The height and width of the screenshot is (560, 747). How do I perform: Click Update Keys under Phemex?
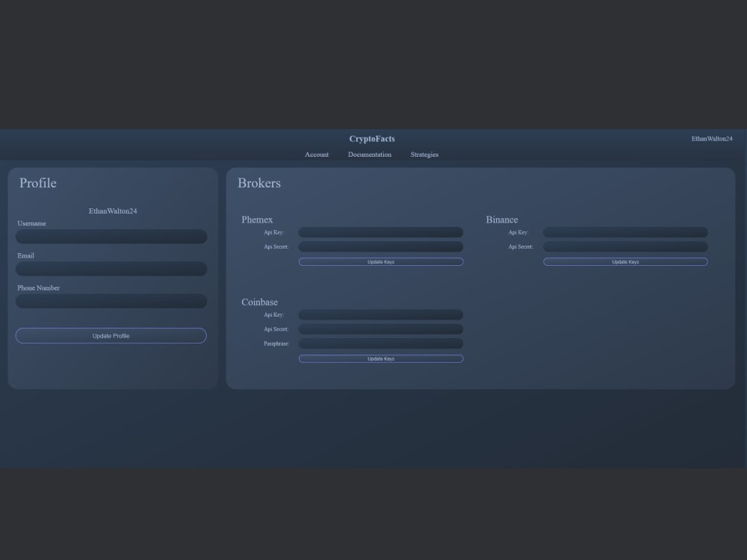[x=381, y=262]
